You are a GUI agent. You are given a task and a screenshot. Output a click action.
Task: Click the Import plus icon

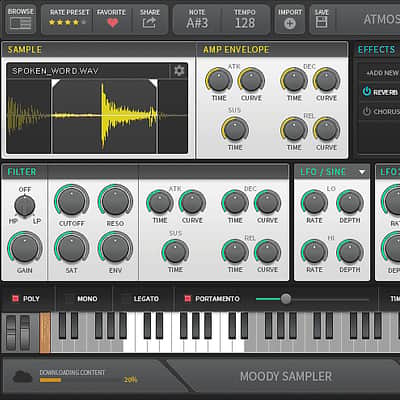point(290,24)
